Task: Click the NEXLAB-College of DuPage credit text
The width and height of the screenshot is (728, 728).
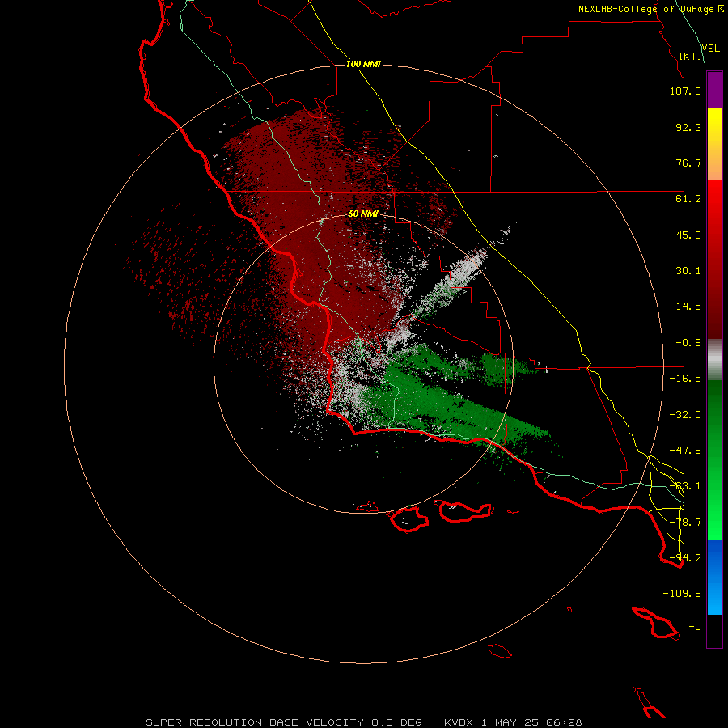Action: 647,9
